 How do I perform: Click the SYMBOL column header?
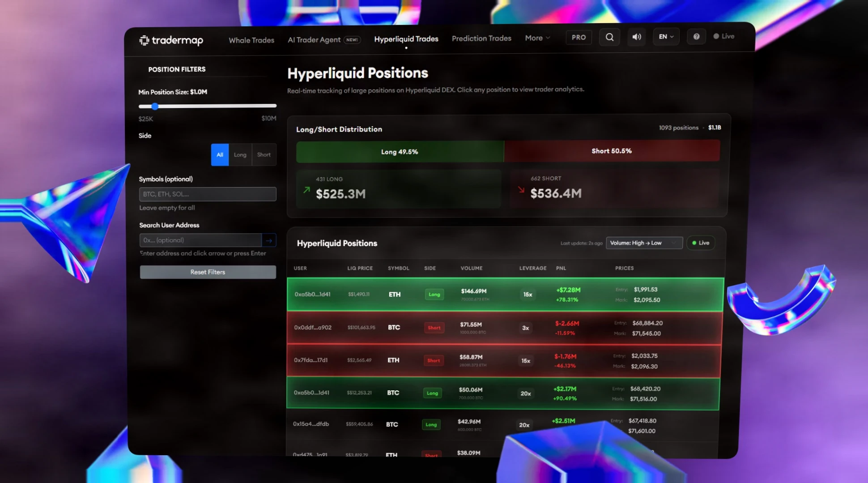399,269
